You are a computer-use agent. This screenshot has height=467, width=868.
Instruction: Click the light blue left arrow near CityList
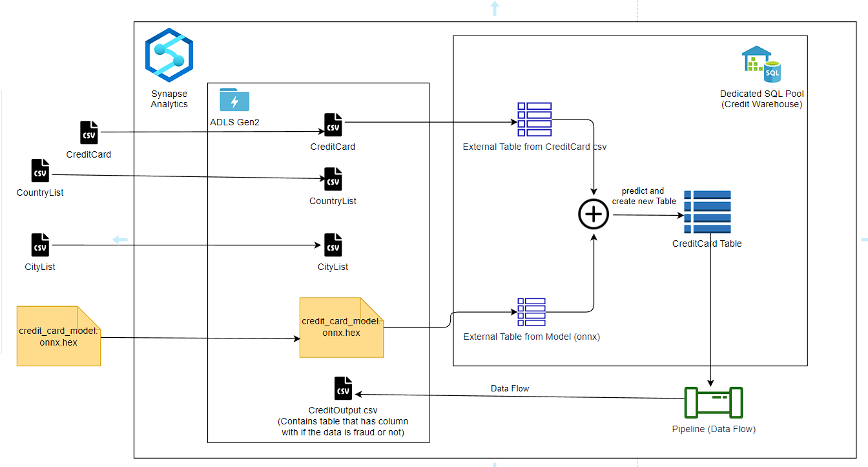[x=120, y=240]
